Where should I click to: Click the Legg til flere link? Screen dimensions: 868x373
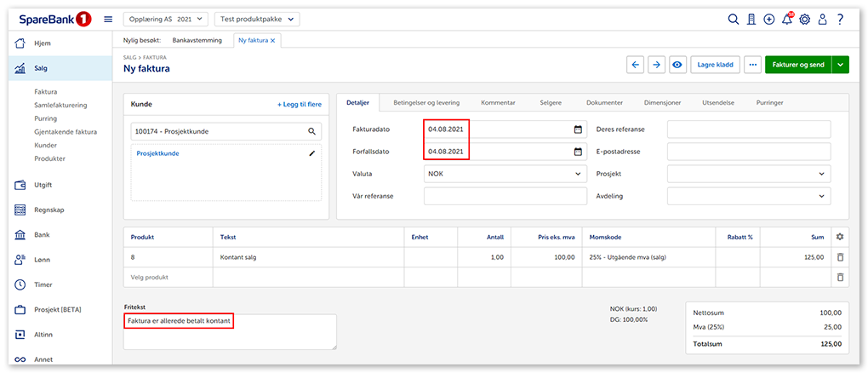pos(300,104)
